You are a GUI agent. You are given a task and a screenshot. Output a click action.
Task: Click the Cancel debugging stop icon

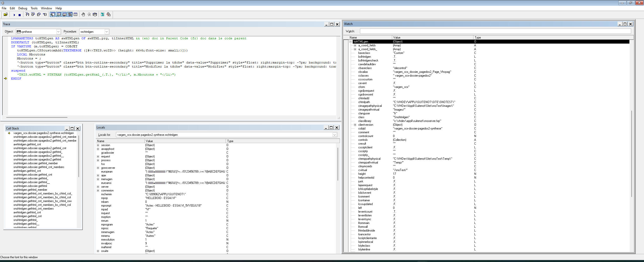20,15
